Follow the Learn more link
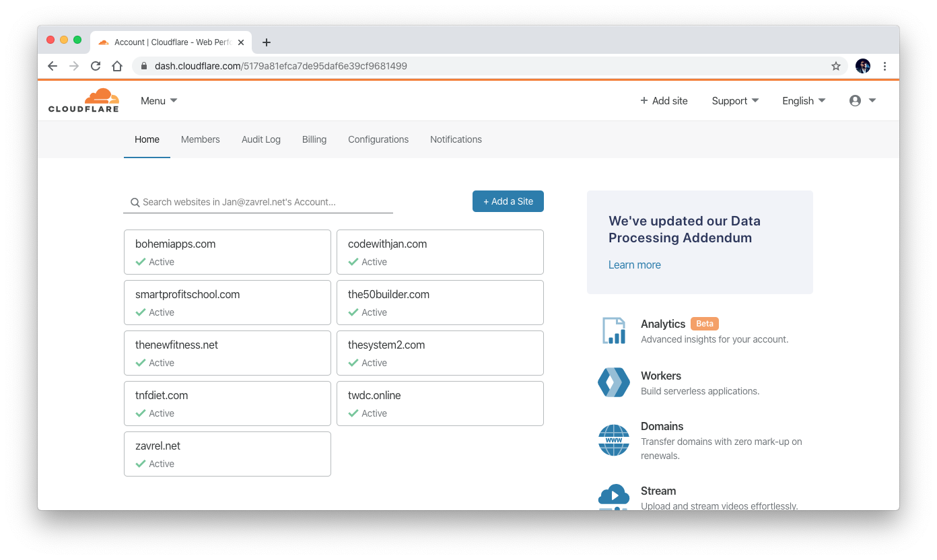 (x=635, y=265)
